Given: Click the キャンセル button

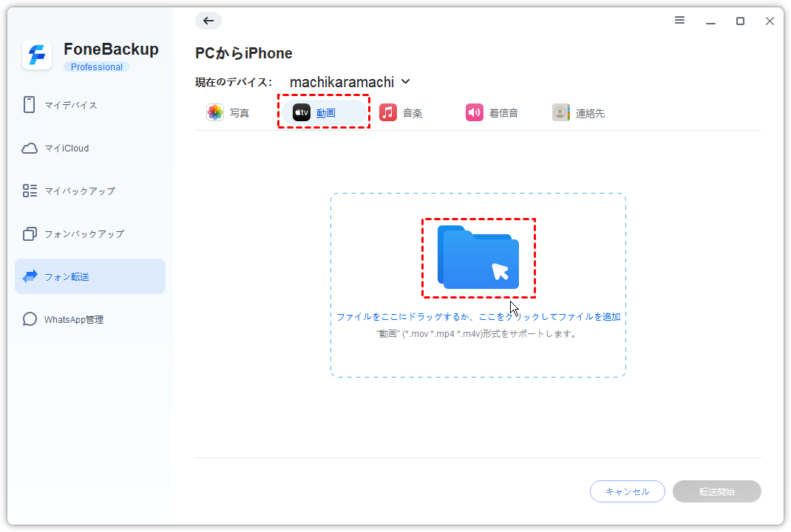Looking at the screenshot, I should [627, 491].
